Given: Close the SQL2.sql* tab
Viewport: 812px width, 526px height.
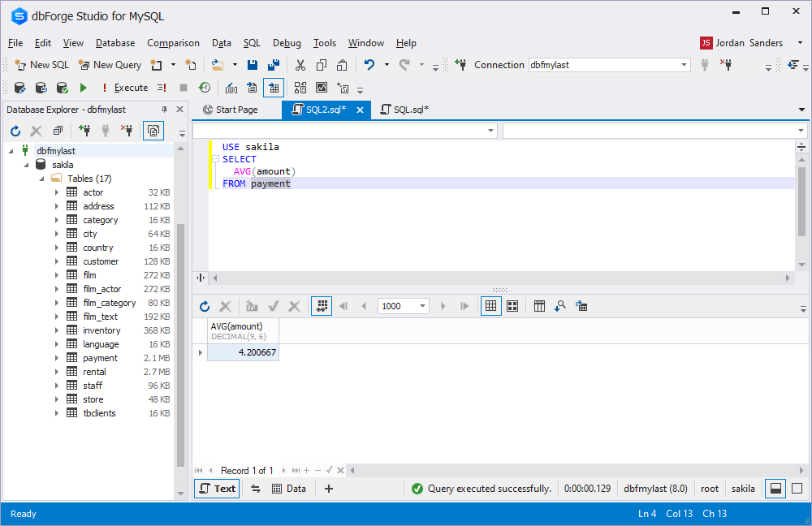Looking at the screenshot, I should point(360,110).
